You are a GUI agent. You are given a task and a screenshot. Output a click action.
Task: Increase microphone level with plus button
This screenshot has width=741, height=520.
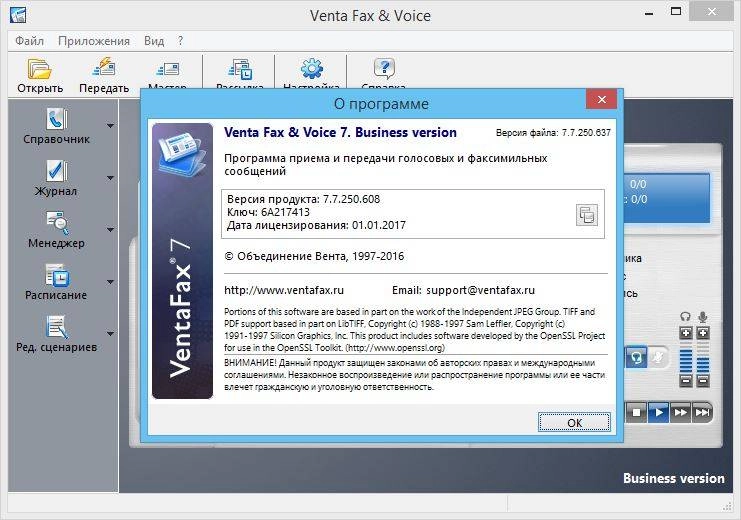click(703, 333)
